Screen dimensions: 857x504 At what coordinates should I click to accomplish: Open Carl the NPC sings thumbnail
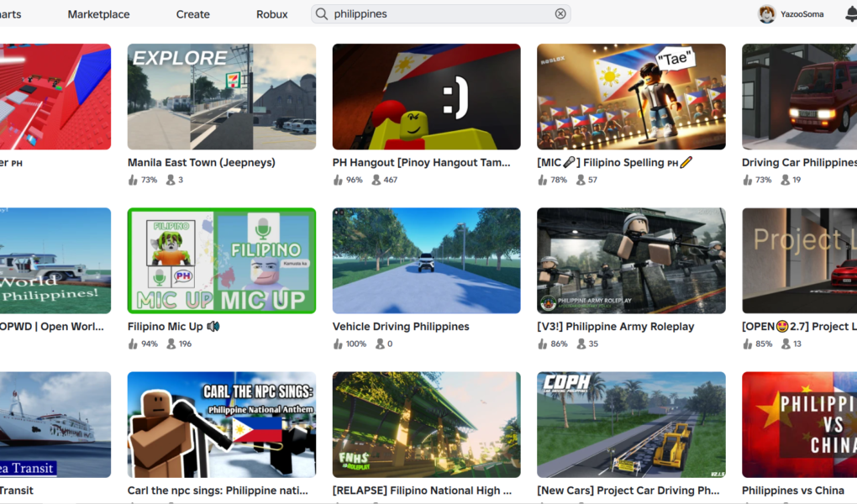click(222, 424)
